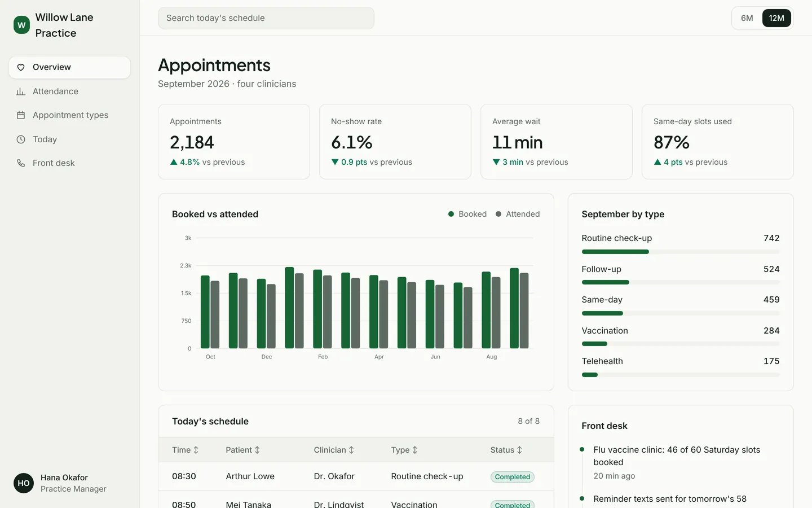Viewport: 812px width, 508px height.
Task: Select the 12M time range
Action: tap(776, 18)
